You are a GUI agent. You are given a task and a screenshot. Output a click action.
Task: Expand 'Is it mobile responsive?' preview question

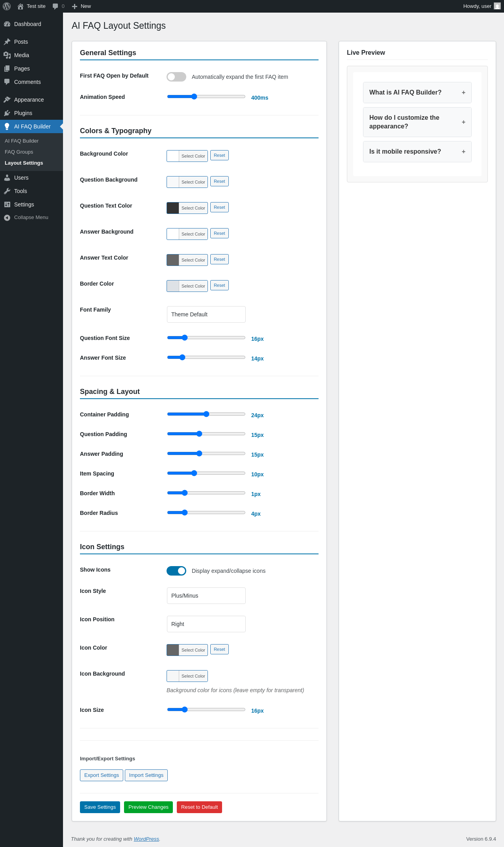[417, 152]
